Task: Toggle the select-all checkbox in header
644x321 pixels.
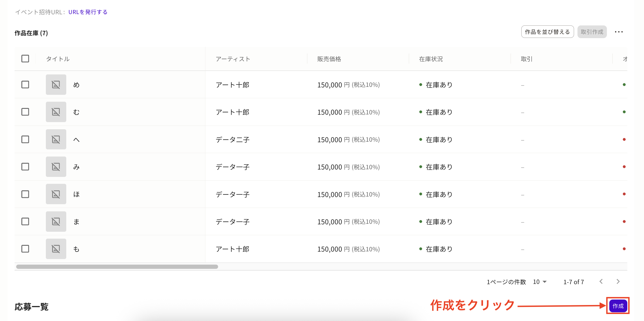Action: pos(25,59)
